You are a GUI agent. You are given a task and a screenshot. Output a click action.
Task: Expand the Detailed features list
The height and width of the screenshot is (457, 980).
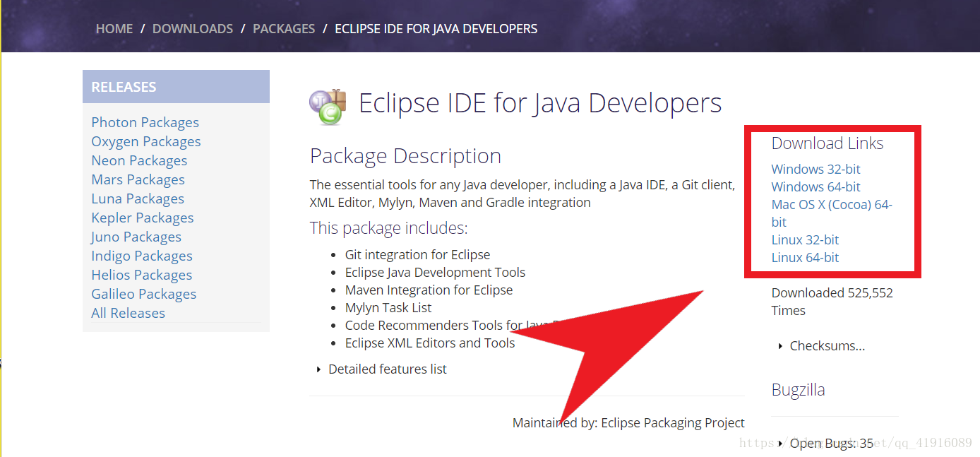382,369
